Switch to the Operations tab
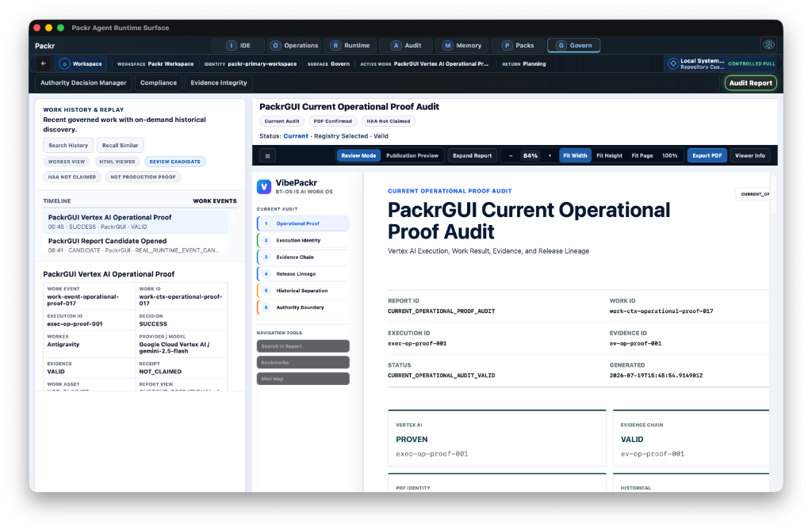Viewport: 812px width, 530px height. (x=295, y=45)
